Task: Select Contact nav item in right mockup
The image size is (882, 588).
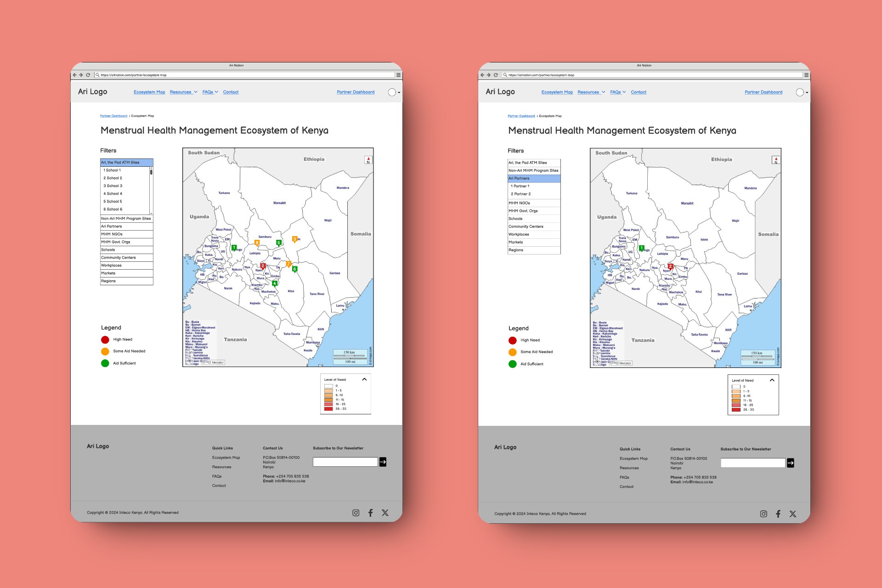Action: click(x=639, y=92)
